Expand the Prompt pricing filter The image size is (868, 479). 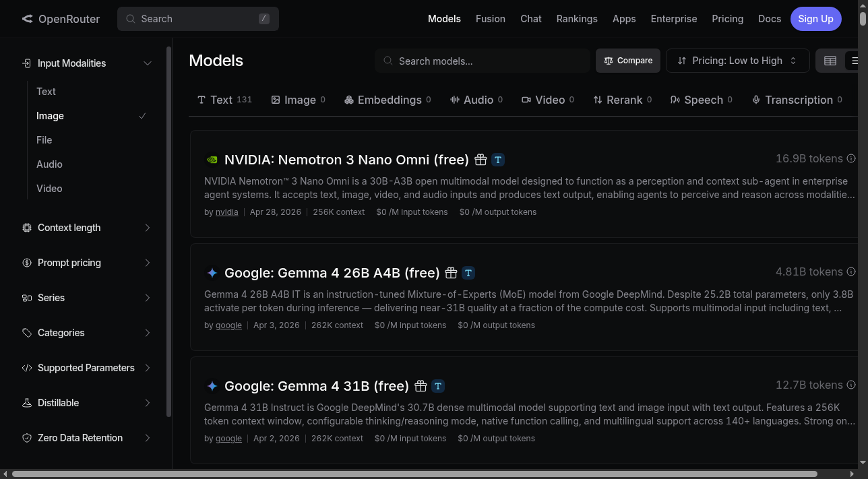pyautogui.click(x=87, y=263)
